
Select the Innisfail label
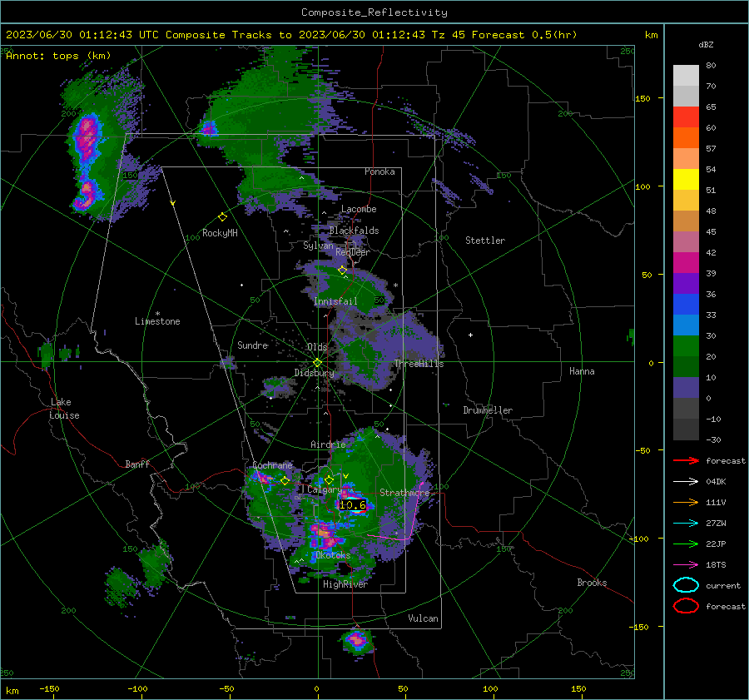click(335, 301)
